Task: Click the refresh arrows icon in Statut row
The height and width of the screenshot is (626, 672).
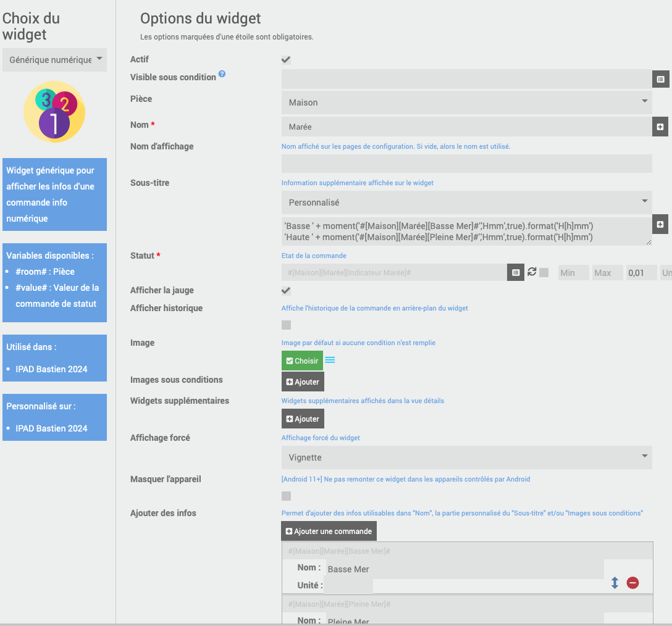Action: click(x=532, y=272)
